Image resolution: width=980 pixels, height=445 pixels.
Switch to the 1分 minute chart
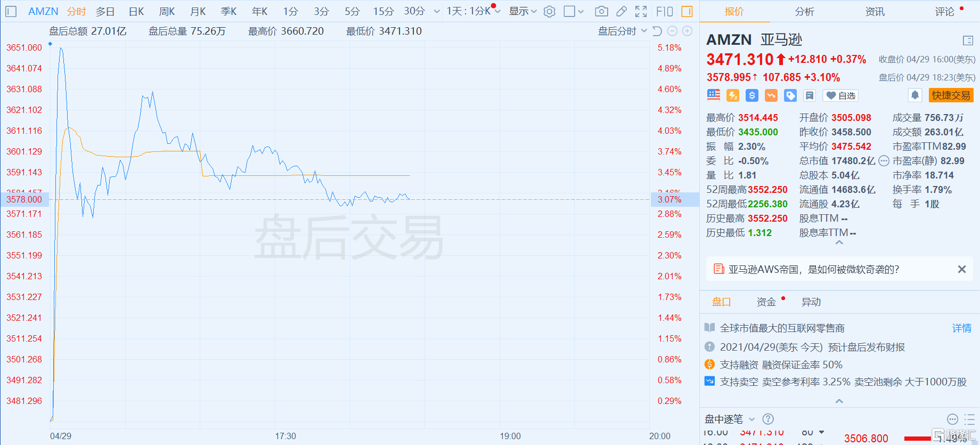pyautogui.click(x=290, y=11)
